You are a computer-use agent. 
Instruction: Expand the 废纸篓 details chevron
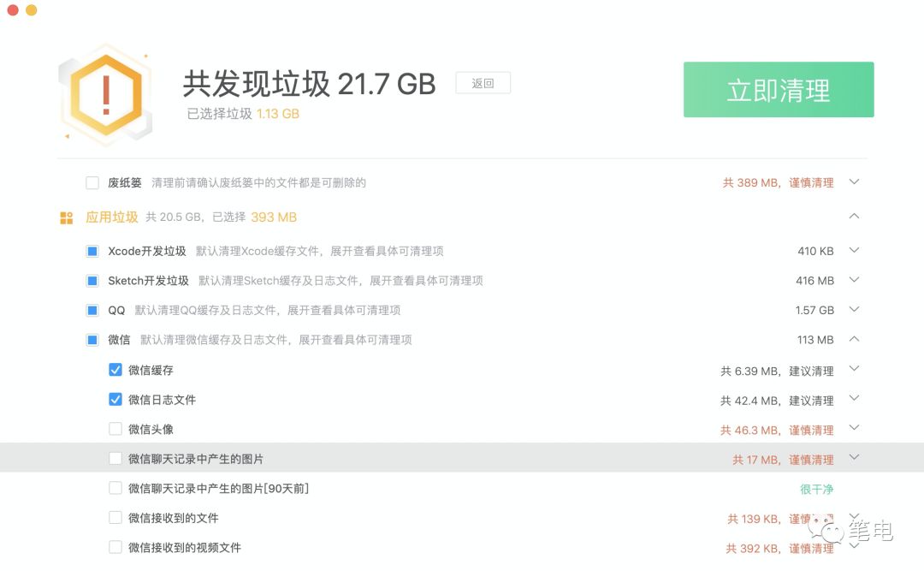point(854,182)
